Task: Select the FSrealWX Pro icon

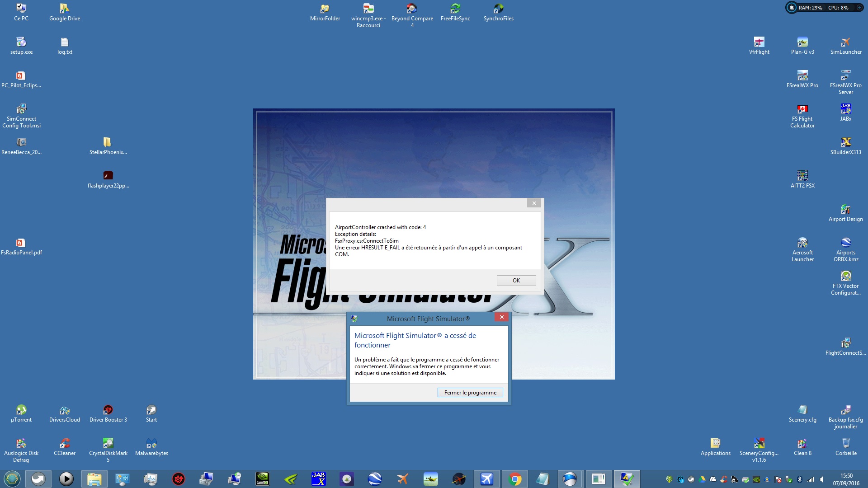Action: [x=802, y=79]
